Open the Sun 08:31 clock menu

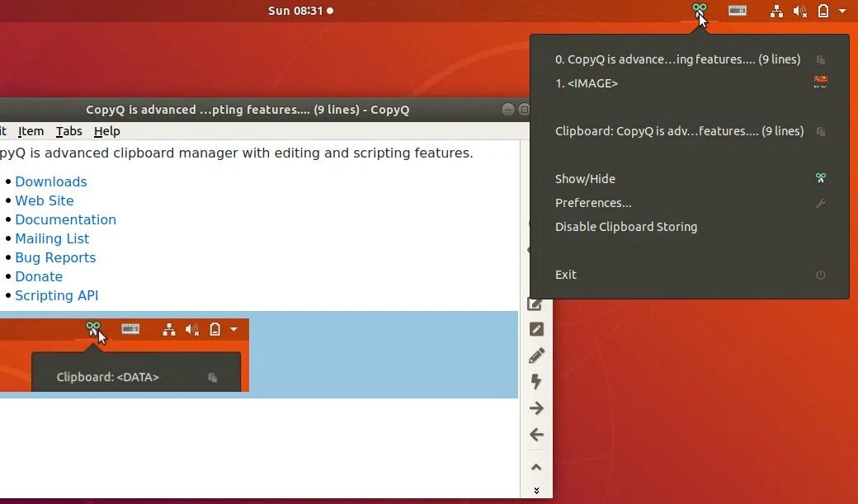pyautogui.click(x=300, y=11)
